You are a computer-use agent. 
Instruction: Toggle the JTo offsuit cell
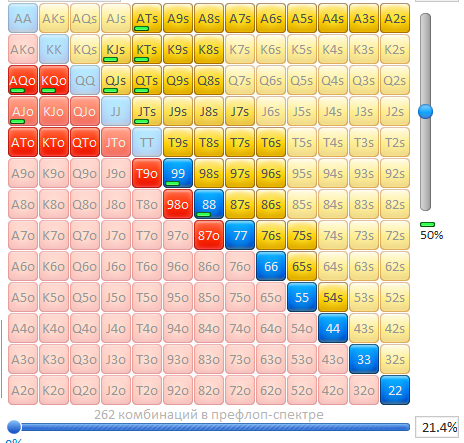(116, 142)
